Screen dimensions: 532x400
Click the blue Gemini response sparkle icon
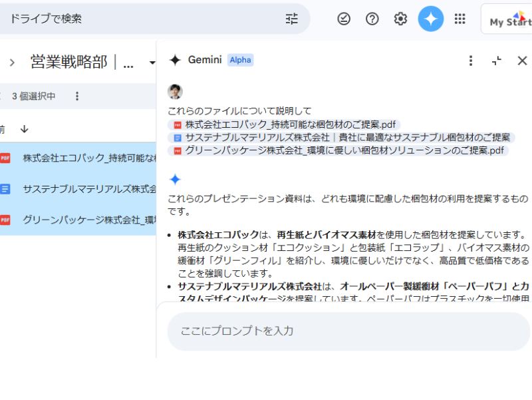pos(175,179)
